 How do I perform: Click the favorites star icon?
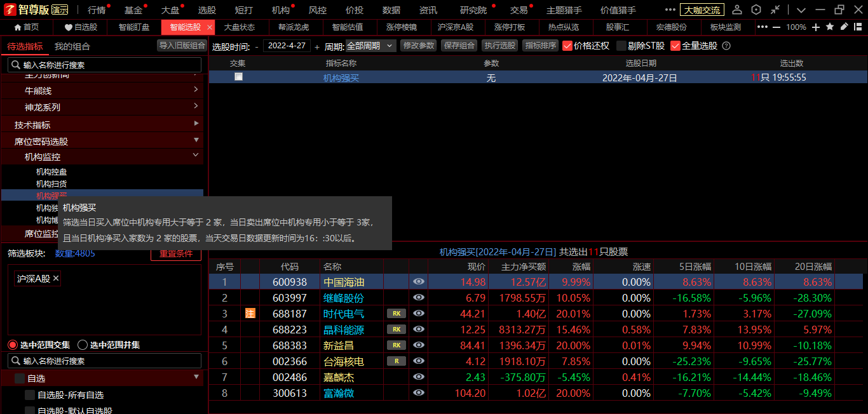(830, 27)
